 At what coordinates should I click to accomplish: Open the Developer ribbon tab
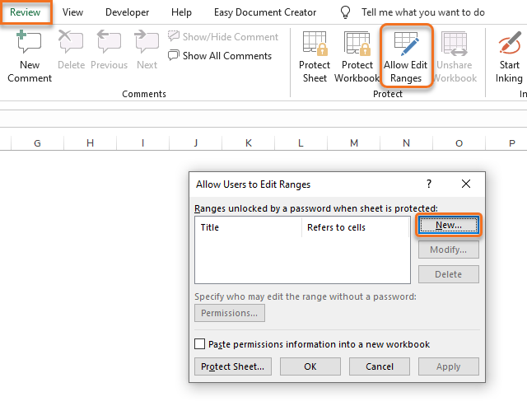(x=128, y=12)
